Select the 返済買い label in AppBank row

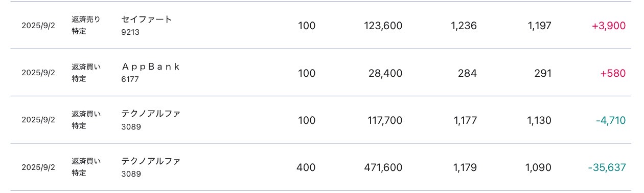coord(86,67)
